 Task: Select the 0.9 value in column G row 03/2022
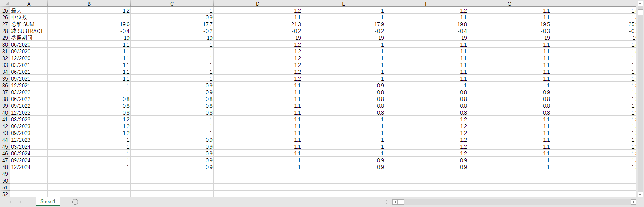pos(509,92)
